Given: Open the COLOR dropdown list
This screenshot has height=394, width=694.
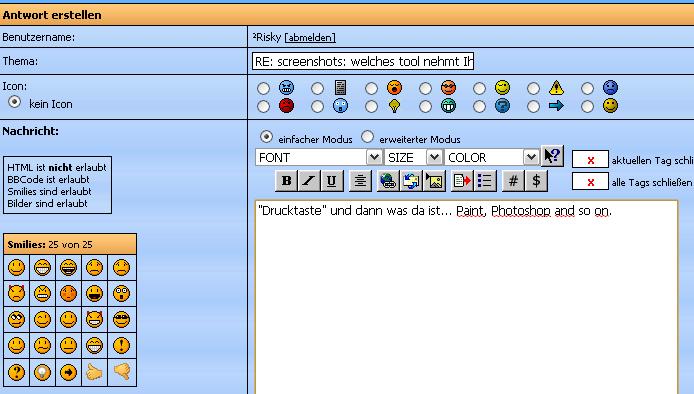Looking at the screenshot, I should pos(491,157).
